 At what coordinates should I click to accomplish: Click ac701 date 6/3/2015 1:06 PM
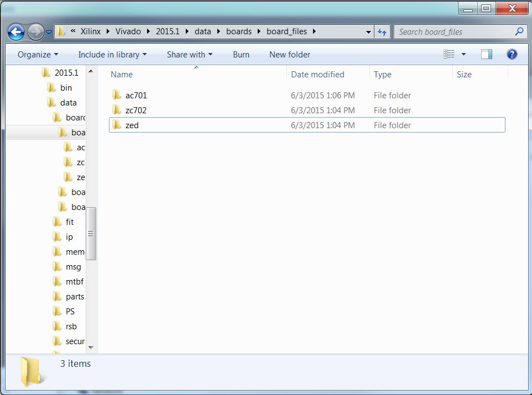pyautogui.click(x=322, y=95)
